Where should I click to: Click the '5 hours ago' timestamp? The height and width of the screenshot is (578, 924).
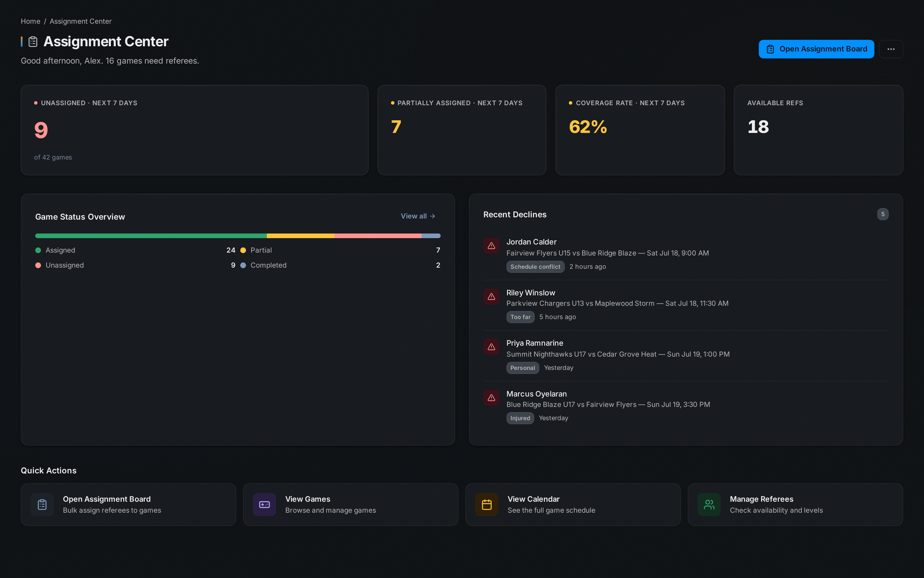click(x=558, y=317)
